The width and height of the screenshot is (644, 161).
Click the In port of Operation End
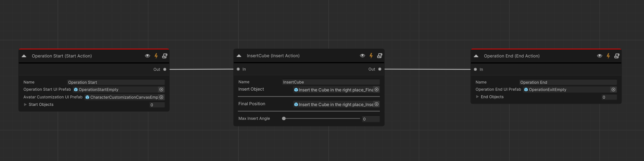coord(475,69)
